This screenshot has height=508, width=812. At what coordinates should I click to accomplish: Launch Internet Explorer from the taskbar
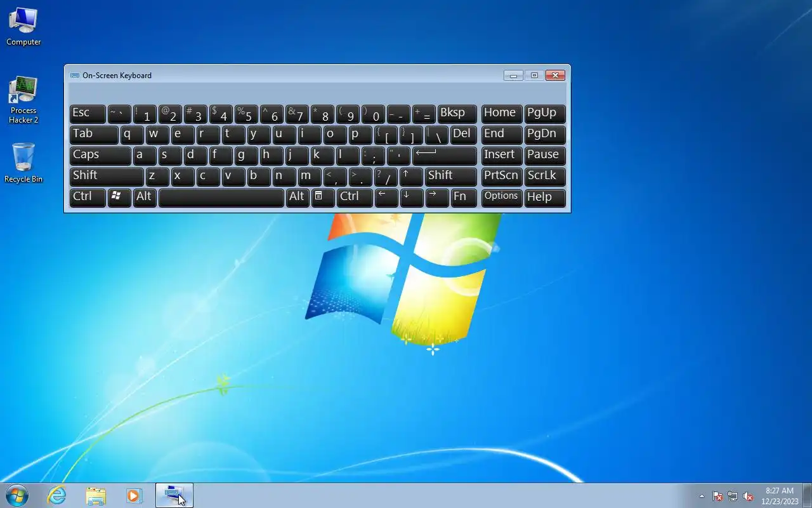coord(57,495)
